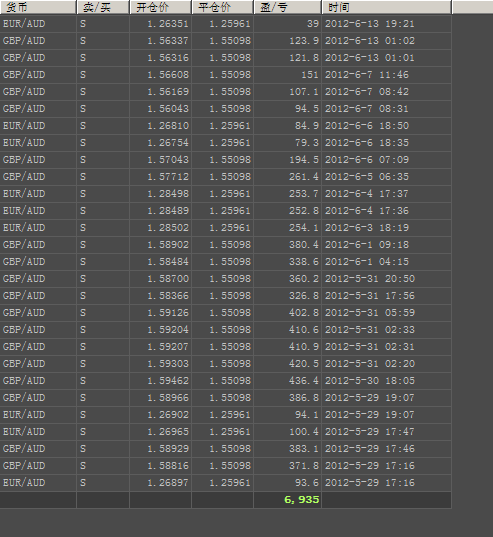Click the time cell 2012-6-5 06:35

[x=367, y=177]
